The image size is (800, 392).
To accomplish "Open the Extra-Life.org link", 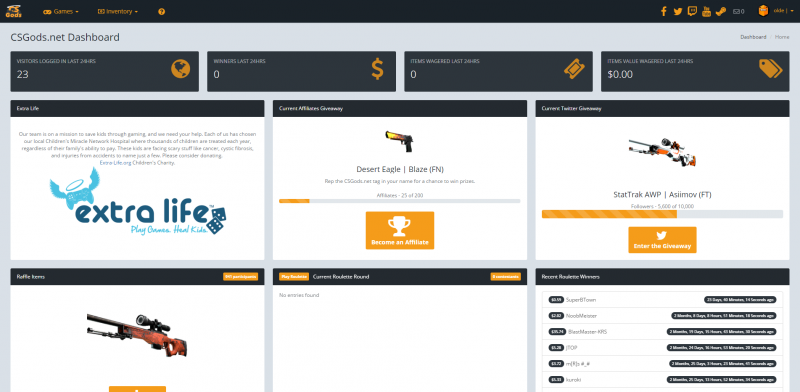I will [115, 163].
